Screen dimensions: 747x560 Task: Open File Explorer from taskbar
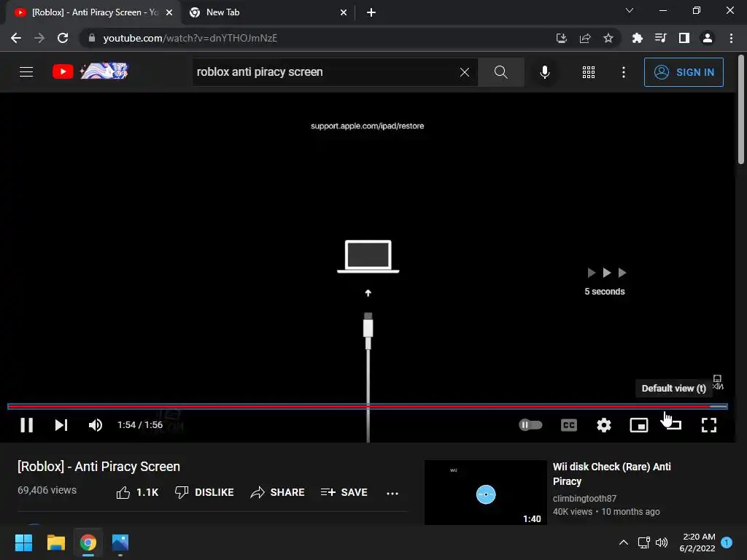[55, 542]
